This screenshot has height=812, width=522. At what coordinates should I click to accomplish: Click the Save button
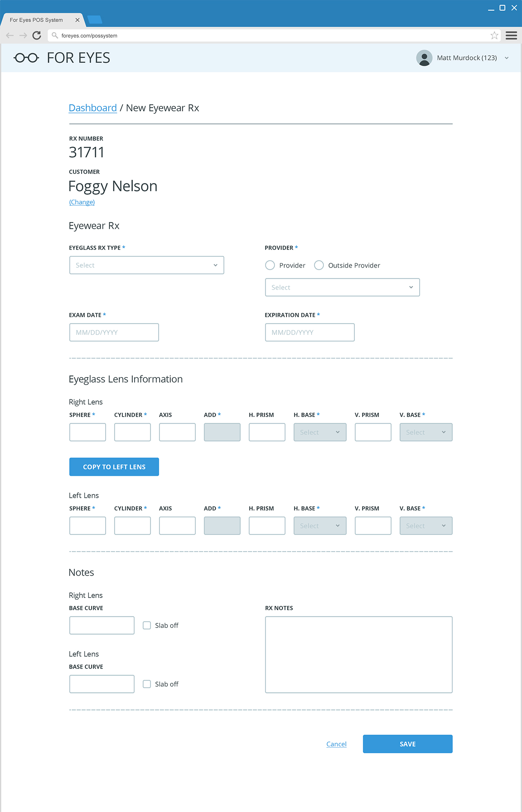[408, 744]
